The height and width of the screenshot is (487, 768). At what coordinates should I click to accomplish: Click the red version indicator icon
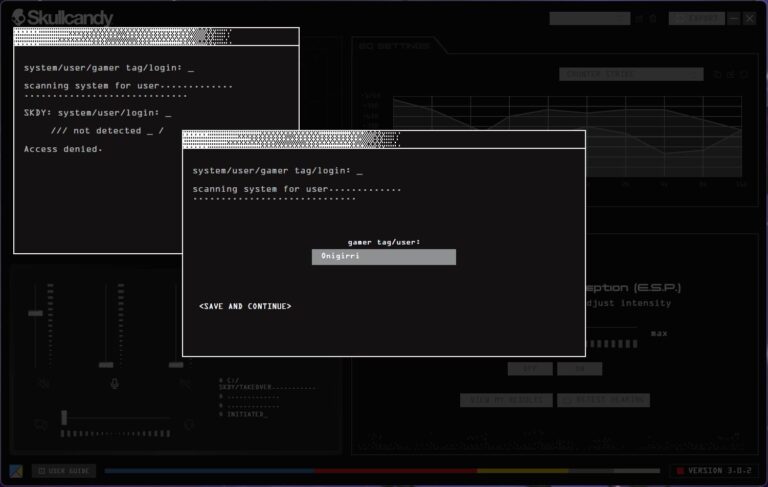point(680,470)
